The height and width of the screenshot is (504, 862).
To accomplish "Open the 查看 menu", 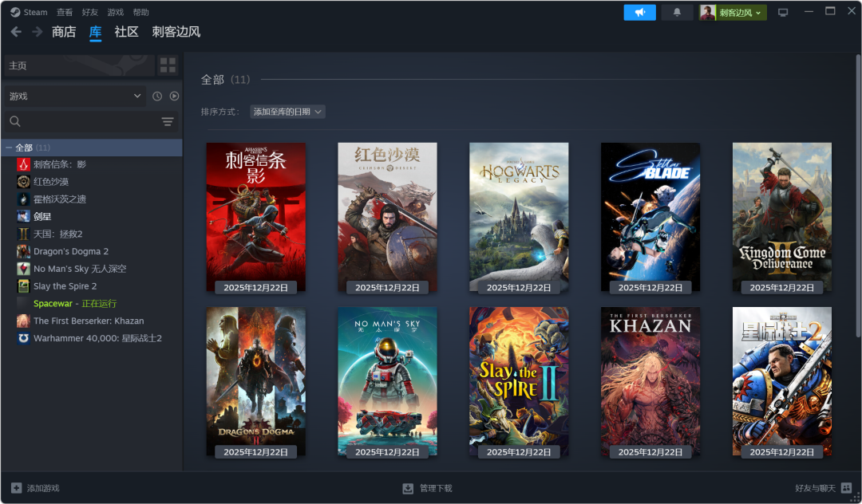I will coord(65,12).
